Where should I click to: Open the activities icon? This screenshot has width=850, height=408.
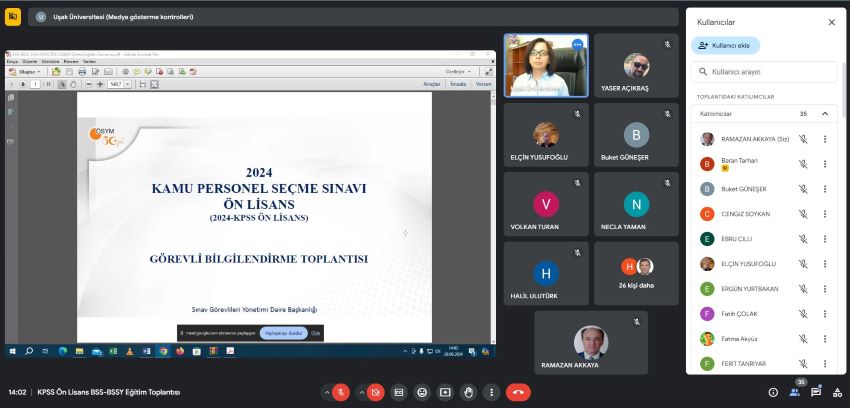(836, 392)
